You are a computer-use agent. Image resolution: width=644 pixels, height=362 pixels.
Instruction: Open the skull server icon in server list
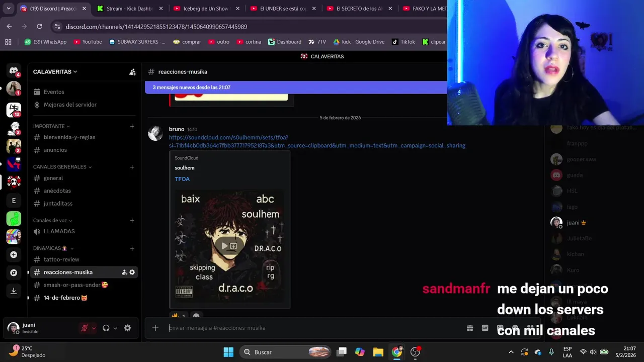pyautogui.click(x=14, y=182)
